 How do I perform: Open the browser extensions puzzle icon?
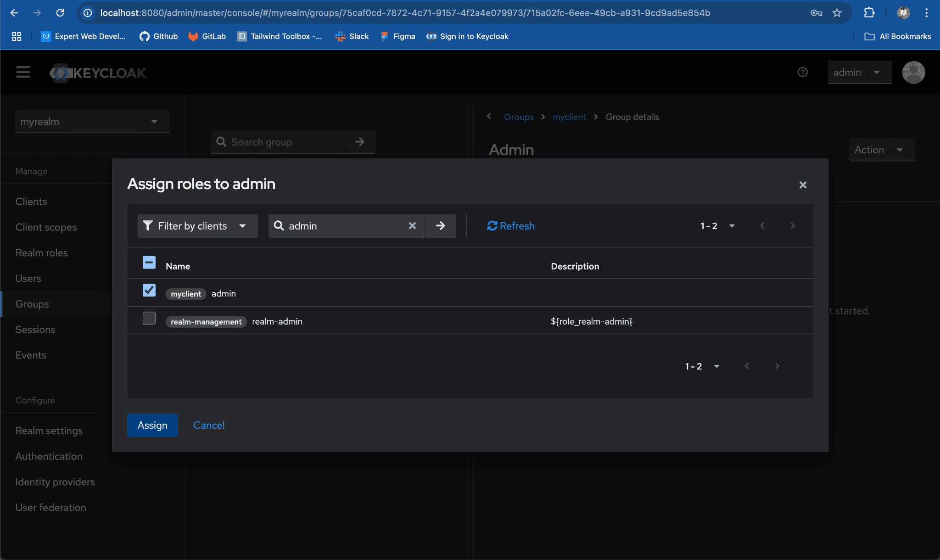click(869, 13)
